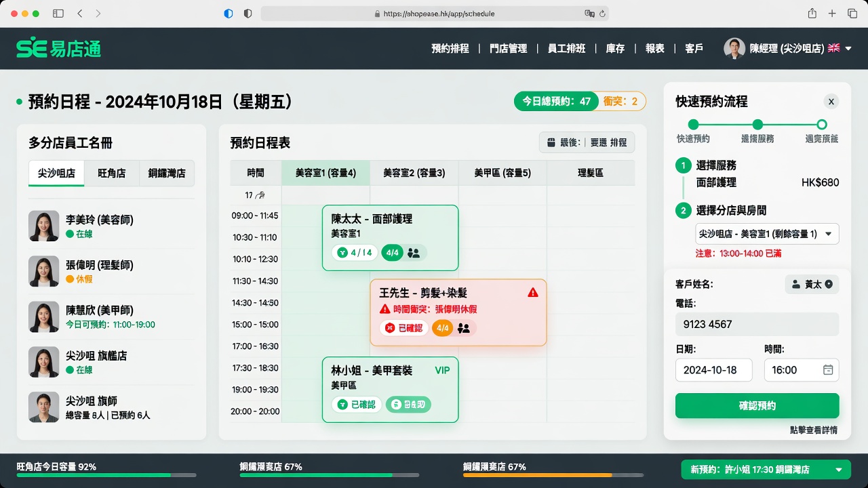The height and width of the screenshot is (488, 868).
Task: Open the 庫存 menu
Action: 615,49
